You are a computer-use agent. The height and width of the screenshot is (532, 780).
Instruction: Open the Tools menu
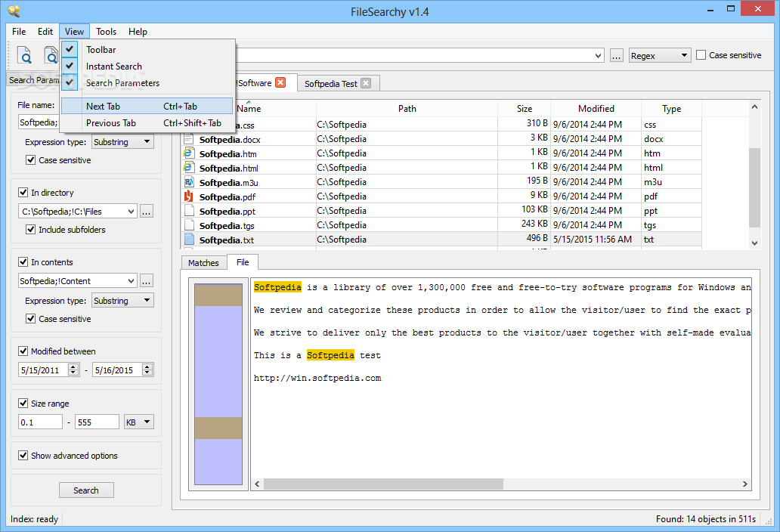pos(106,31)
